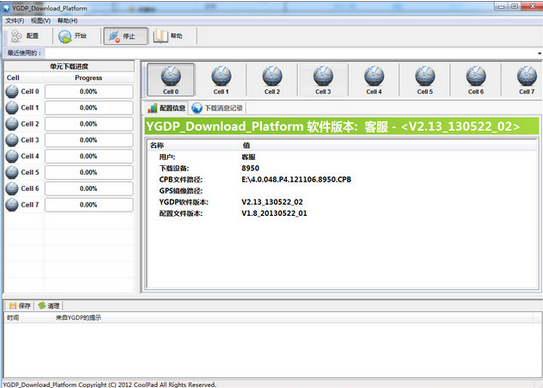This screenshot has height=388, width=543.
Task: Click the Cell 2 globe button
Action: (x=272, y=80)
